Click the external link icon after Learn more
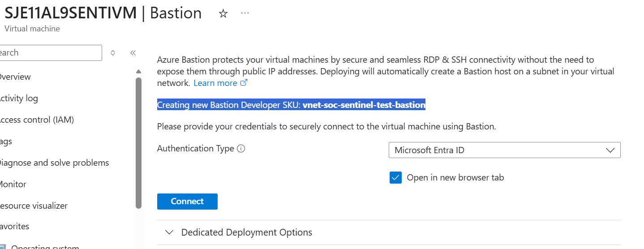Image resolution: width=644 pixels, height=249 pixels. [x=244, y=83]
